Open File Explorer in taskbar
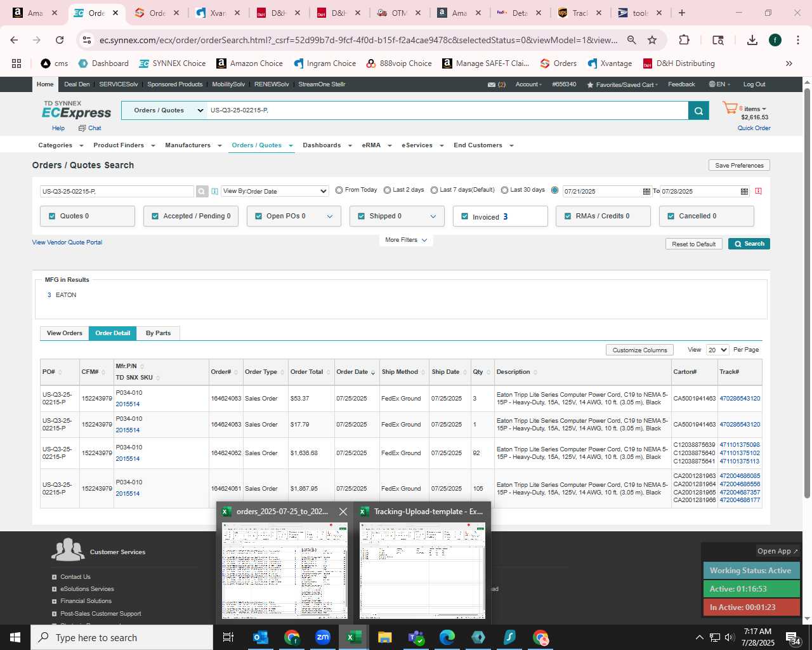Screen dimensions: 812x650 pyautogui.click(x=385, y=637)
